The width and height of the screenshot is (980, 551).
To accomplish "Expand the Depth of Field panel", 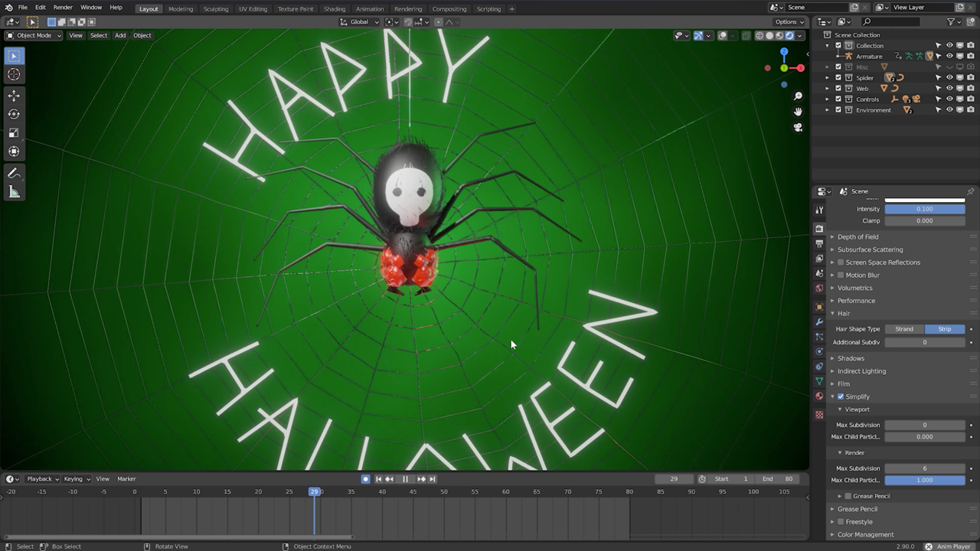I will pyautogui.click(x=857, y=236).
